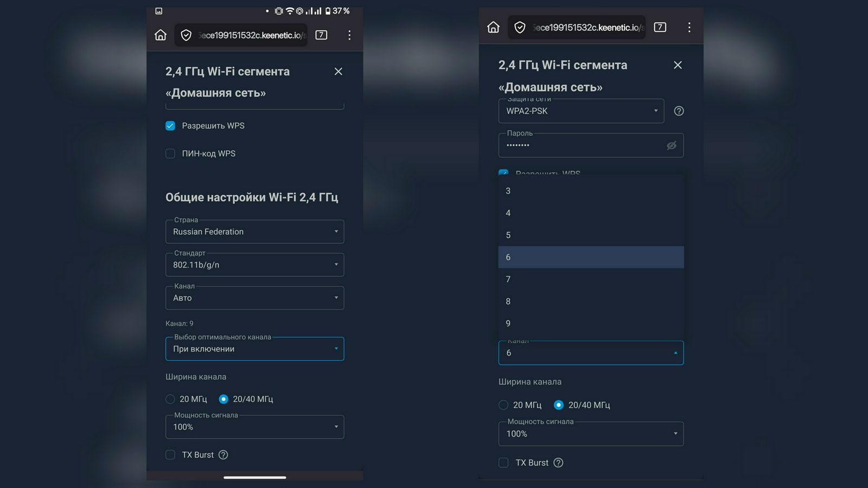Open the Стандарт dropdown showing 802.11b/g/n
The height and width of the screenshot is (488, 868).
pyautogui.click(x=254, y=265)
